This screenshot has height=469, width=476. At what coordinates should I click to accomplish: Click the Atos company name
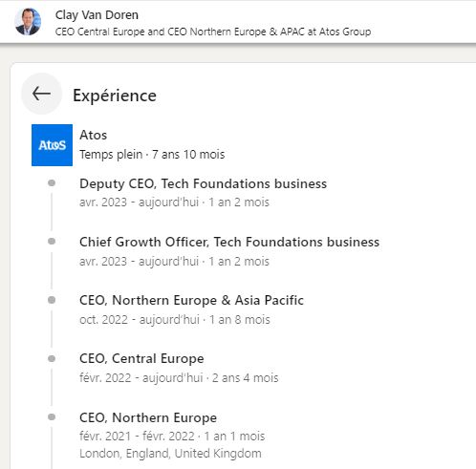coord(93,135)
